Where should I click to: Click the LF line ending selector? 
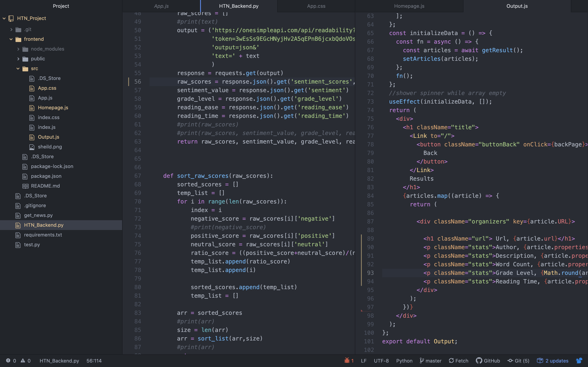363,360
